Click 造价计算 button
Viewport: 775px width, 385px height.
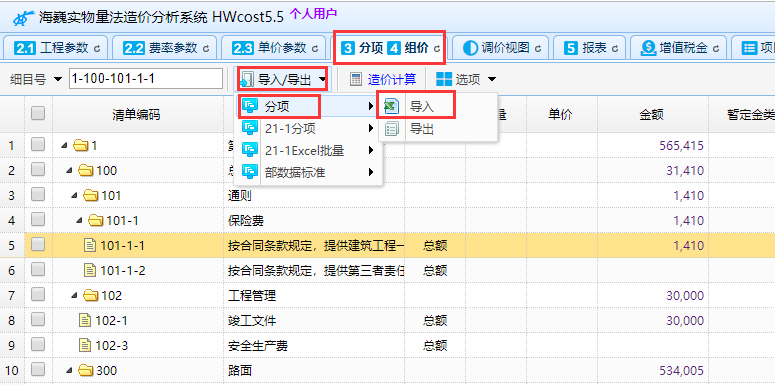pyautogui.click(x=383, y=79)
